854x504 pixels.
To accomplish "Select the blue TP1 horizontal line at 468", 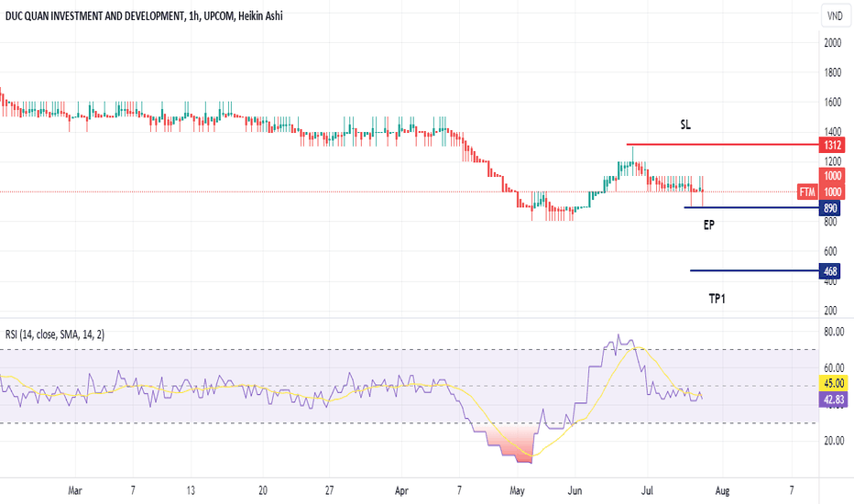I will coord(755,270).
